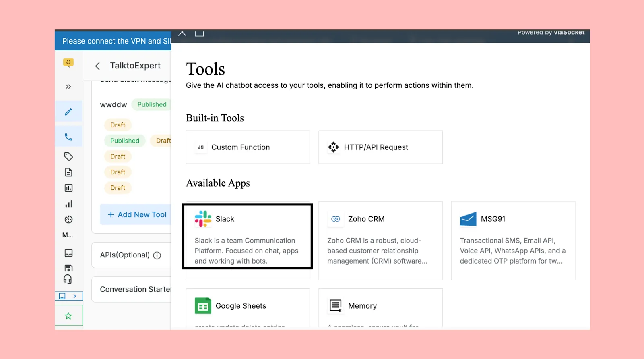This screenshot has height=359, width=644.
Task: Click the Google Sheets green icon
Action: (203, 306)
